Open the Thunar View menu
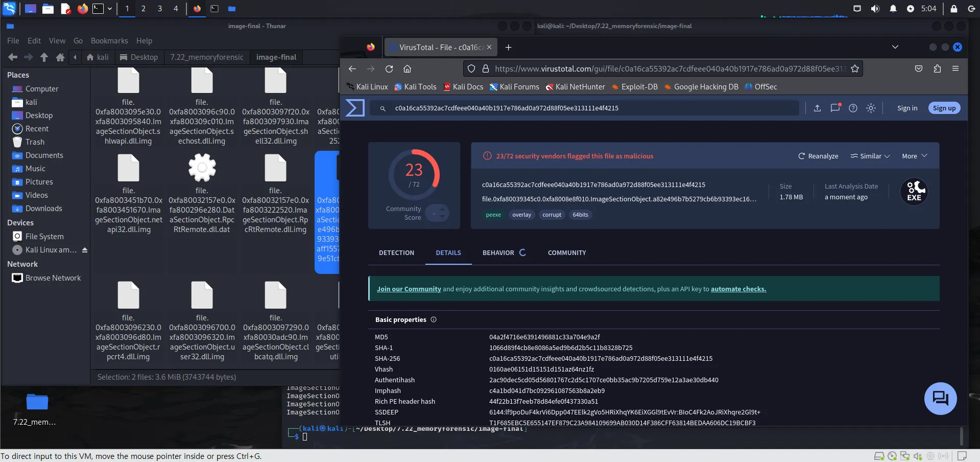The width and height of the screenshot is (980, 462). (x=57, y=41)
